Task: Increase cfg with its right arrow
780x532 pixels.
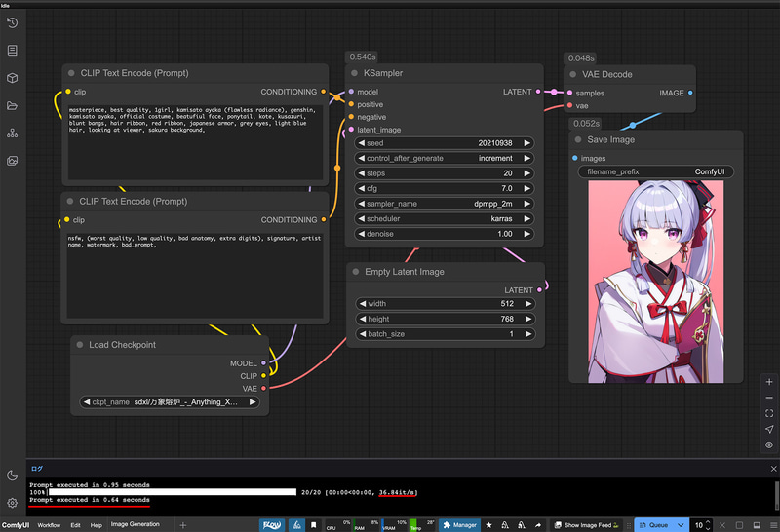Action: [526, 188]
